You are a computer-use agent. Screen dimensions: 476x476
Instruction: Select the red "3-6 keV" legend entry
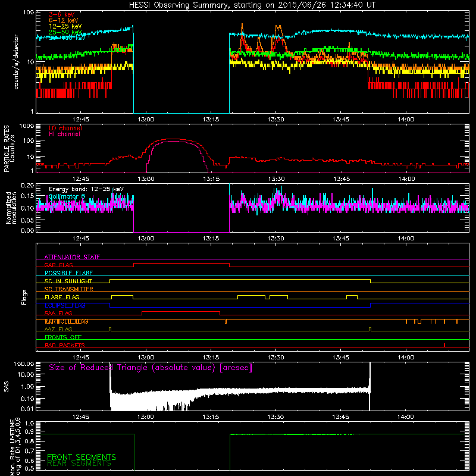62,14
